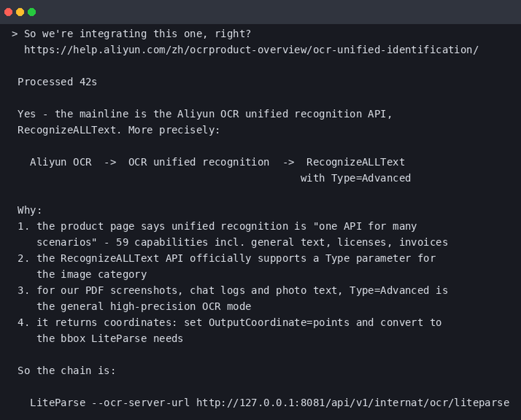
Task: Click list item number 4 about coordinates
Action: [229, 330]
